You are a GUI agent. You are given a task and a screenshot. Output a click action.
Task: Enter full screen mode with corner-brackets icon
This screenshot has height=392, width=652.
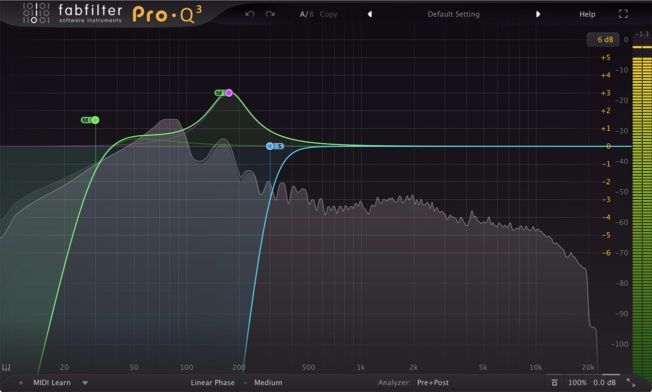(x=623, y=14)
